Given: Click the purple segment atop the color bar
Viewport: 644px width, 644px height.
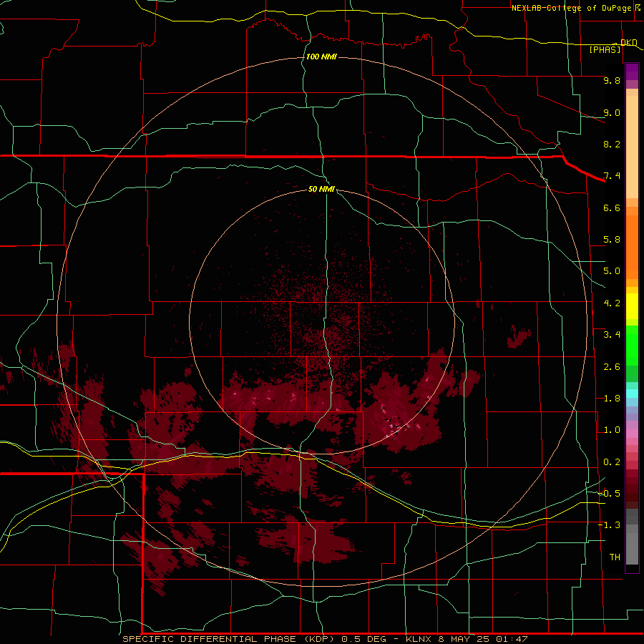Looking at the screenshot, I should 632,72.
